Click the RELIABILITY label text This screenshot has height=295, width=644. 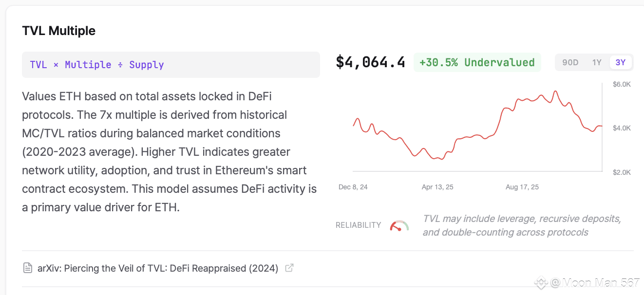[x=358, y=225]
